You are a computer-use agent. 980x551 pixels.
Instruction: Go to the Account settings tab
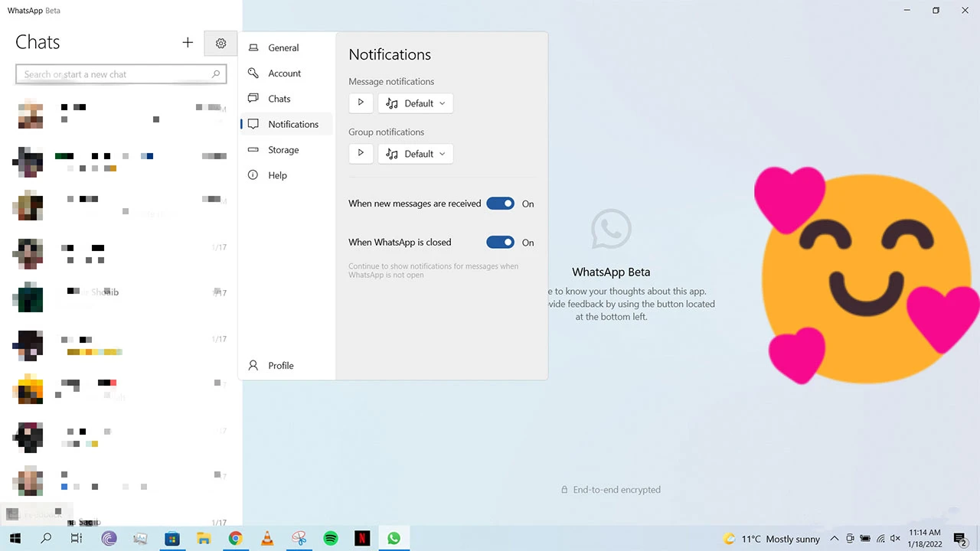(x=284, y=73)
